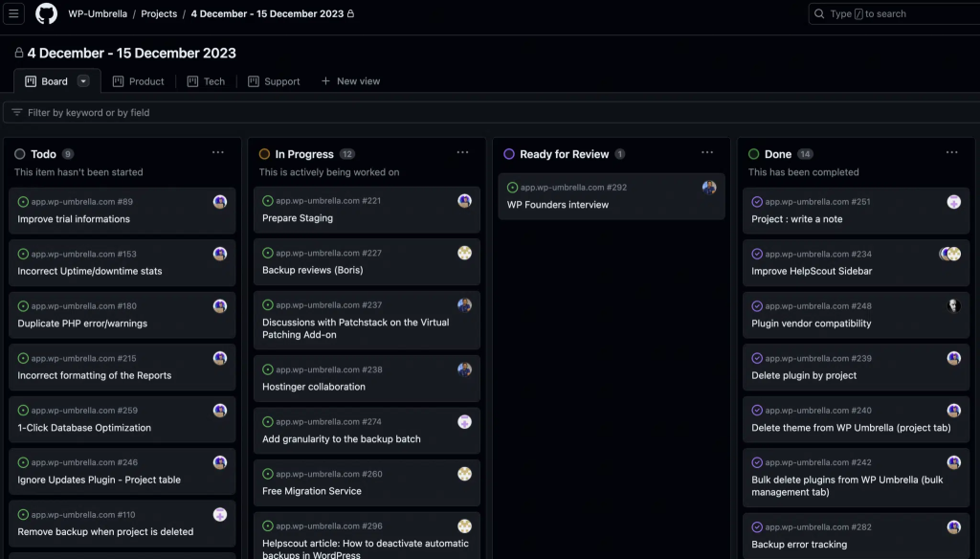
Task: Open the Projects breadcrumb link
Action: tap(159, 13)
